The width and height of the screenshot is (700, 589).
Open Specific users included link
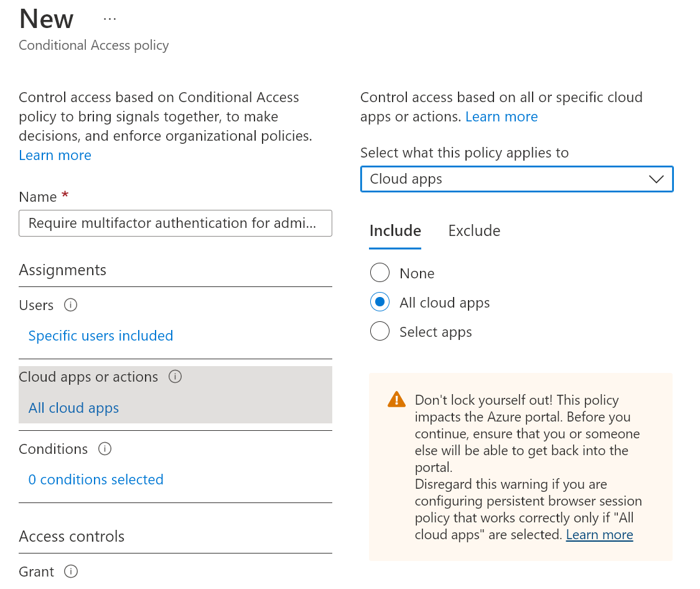tap(101, 336)
